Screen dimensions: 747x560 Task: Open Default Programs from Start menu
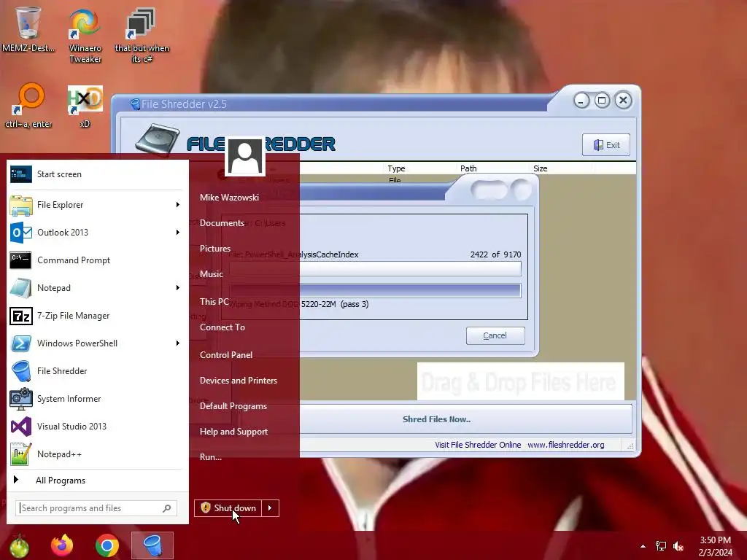click(x=233, y=406)
